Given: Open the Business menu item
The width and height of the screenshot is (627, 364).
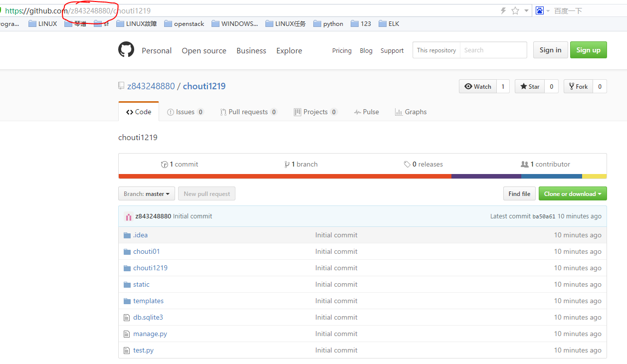Looking at the screenshot, I should (251, 50).
